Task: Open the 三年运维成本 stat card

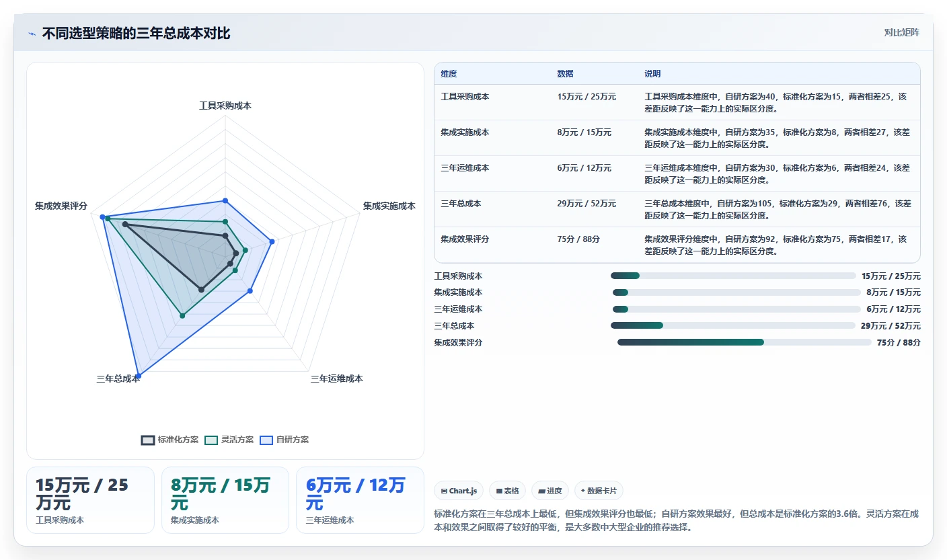Action: [x=361, y=500]
